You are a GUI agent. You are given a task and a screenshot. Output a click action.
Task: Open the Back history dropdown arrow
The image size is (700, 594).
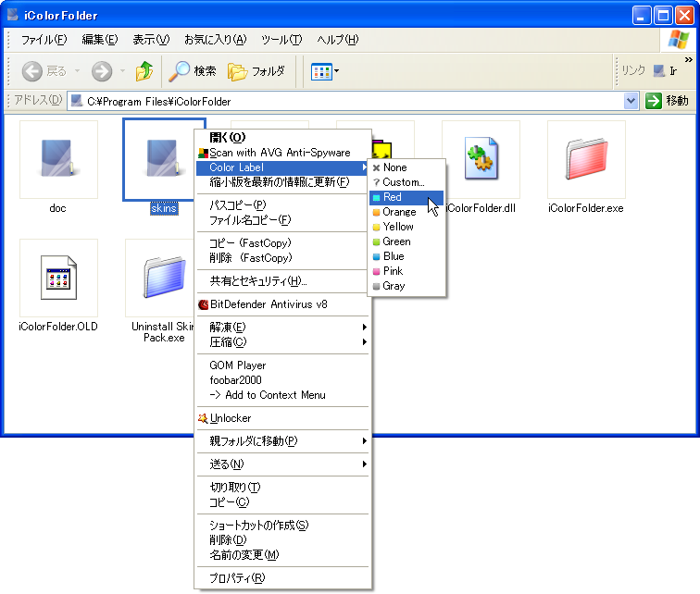[77, 71]
